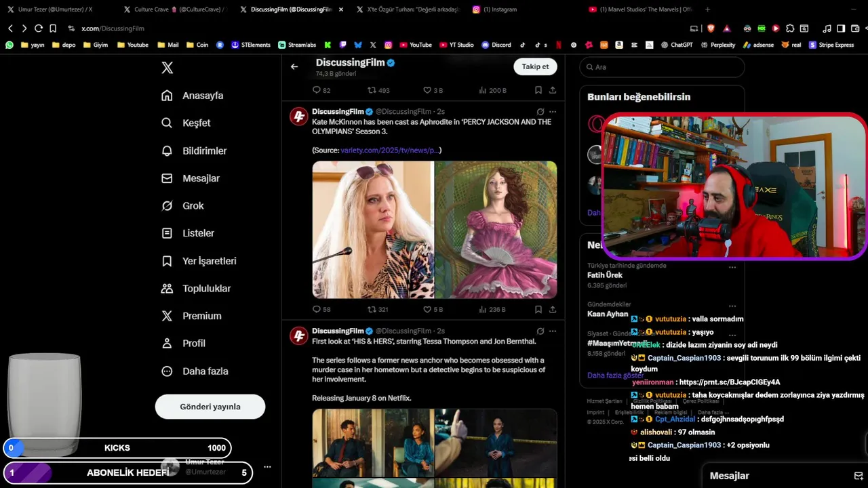Viewport: 868px width, 488px height.
Task: Click the Gönderi yayınla button
Action: 210,407
